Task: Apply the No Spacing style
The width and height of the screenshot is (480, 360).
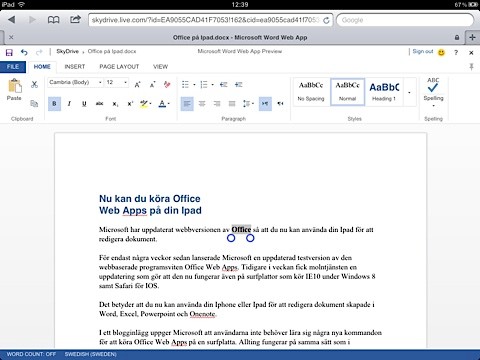Action: point(311,92)
